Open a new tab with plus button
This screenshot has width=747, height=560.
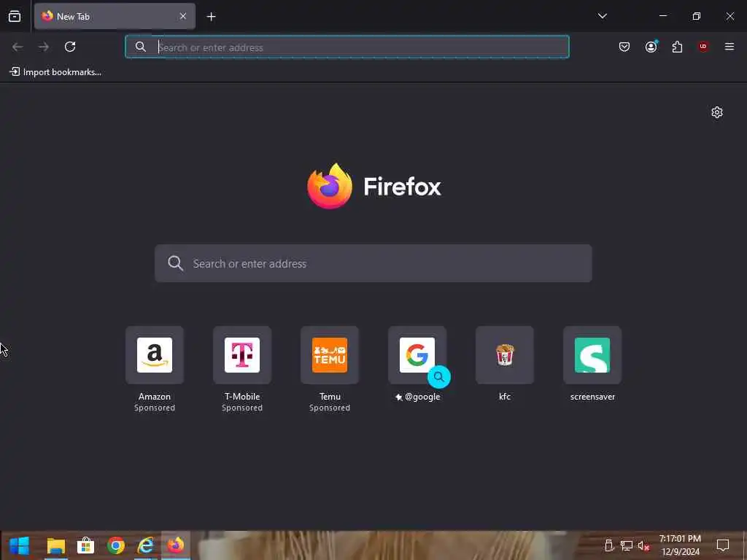tap(211, 17)
